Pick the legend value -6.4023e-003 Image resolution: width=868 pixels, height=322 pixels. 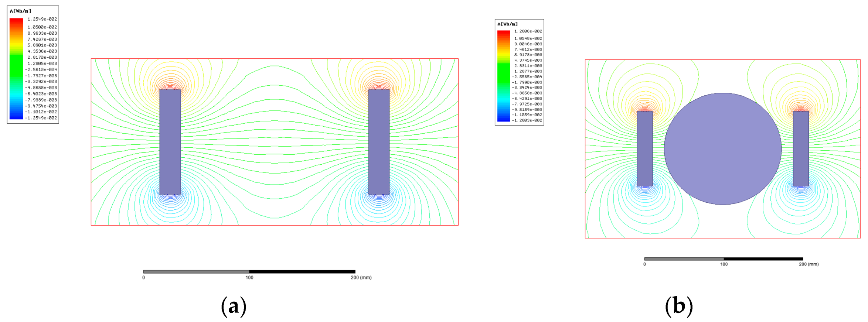coord(41,94)
